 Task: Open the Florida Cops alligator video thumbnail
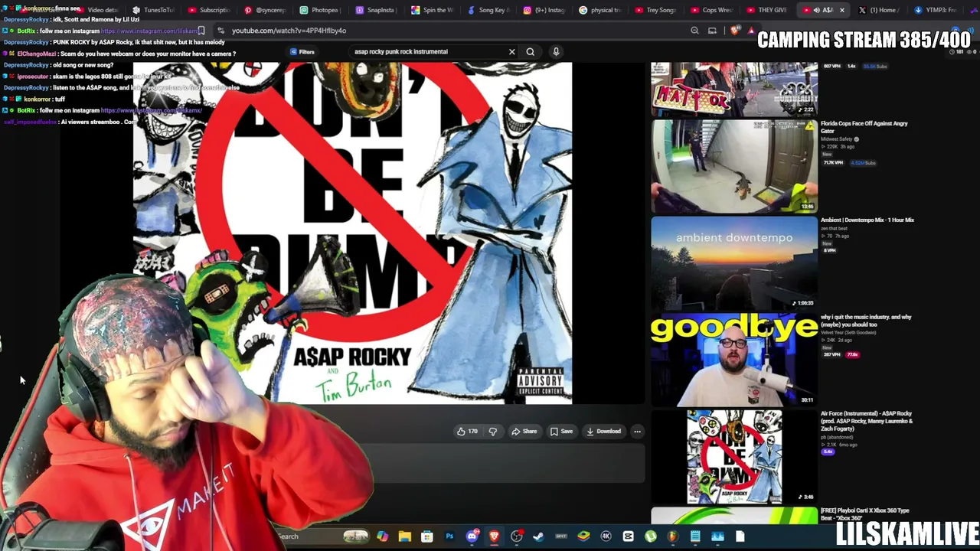click(x=734, y=166)
